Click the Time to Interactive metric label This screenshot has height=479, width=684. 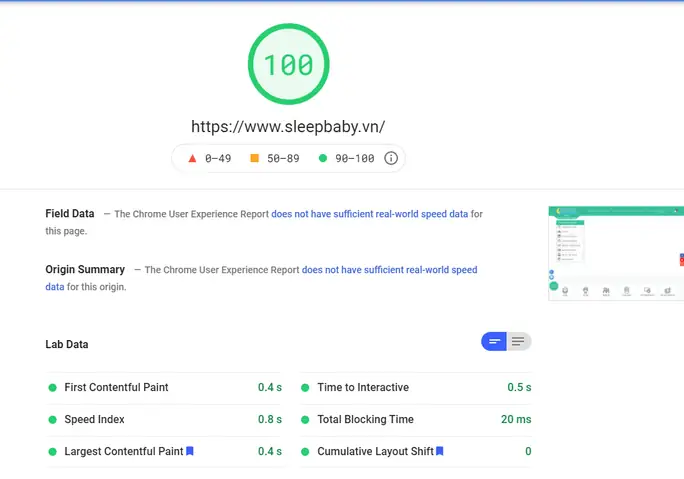[x=363, y=387]
